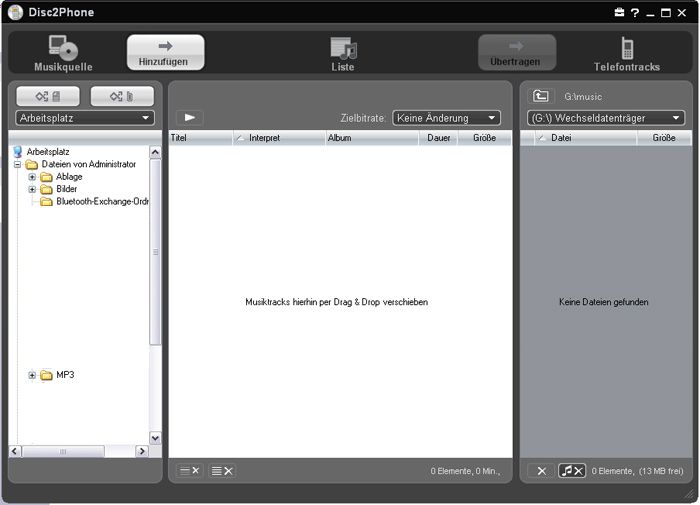This screenshot has height=505, width=700.
Task: Delete selected file on device
Action: [542, 471]
